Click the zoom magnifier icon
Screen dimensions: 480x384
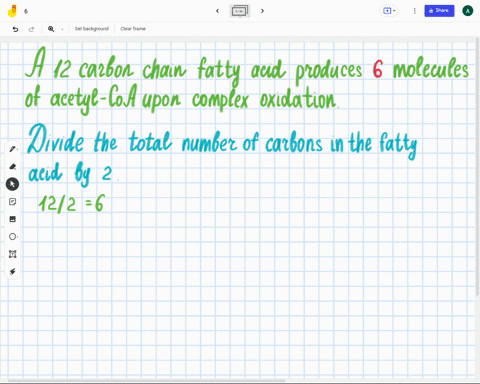pos(51,29)
